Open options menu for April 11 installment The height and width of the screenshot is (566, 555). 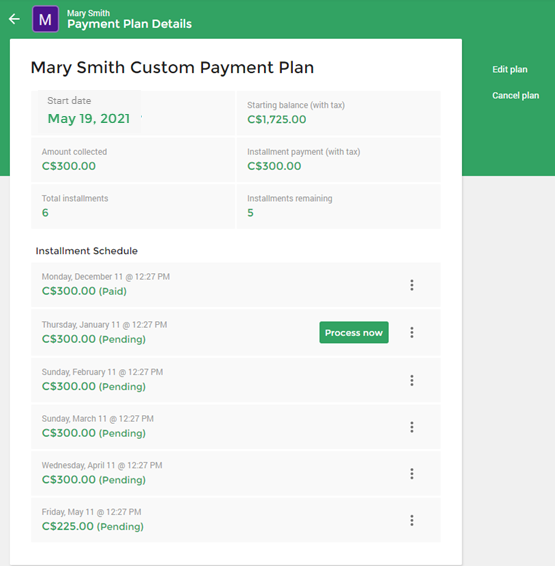412,474
